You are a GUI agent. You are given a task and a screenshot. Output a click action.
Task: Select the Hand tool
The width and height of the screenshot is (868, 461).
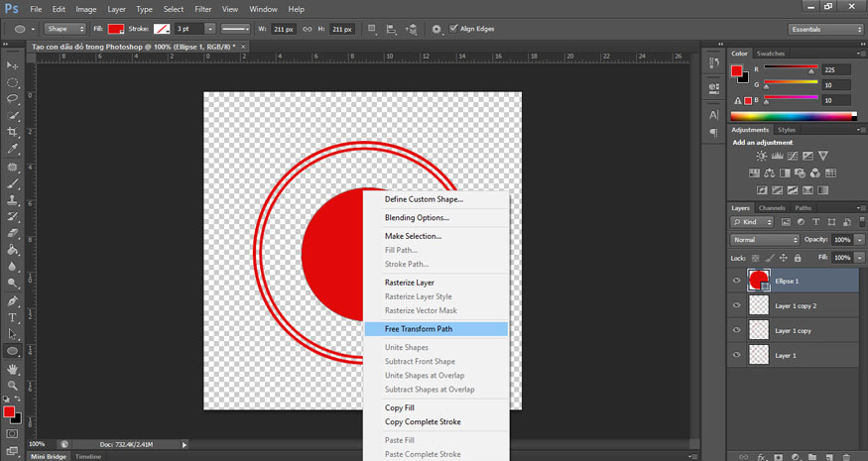coord(12,369)
